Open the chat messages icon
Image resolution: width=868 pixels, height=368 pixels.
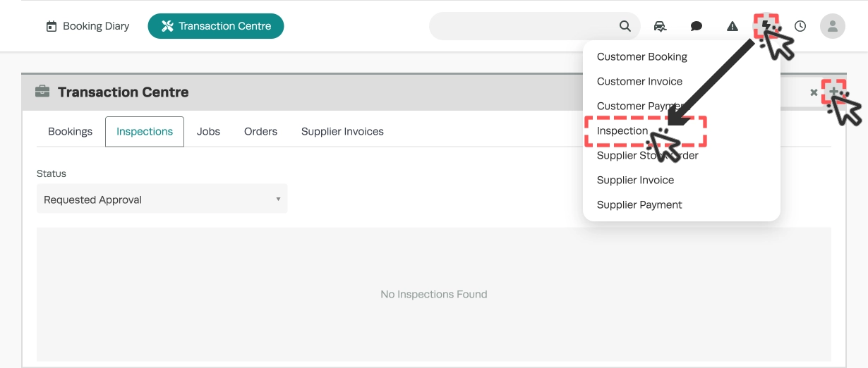tap(697, 26)
